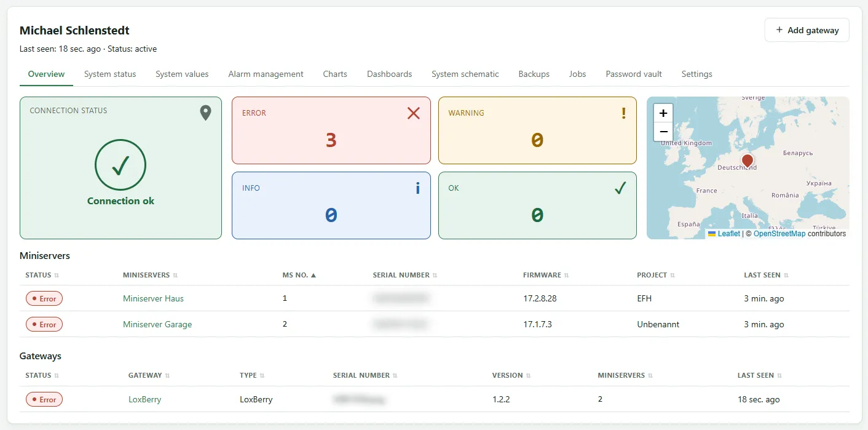This screenshot has width=868, height=430.
Task: Click the info 'i' icon in Info card
Action: [418, 188]
